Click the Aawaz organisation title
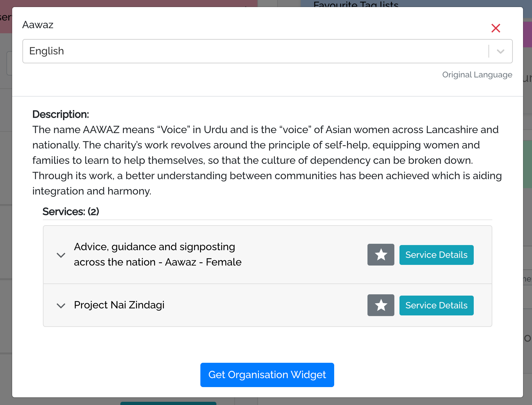 [38, 25]
